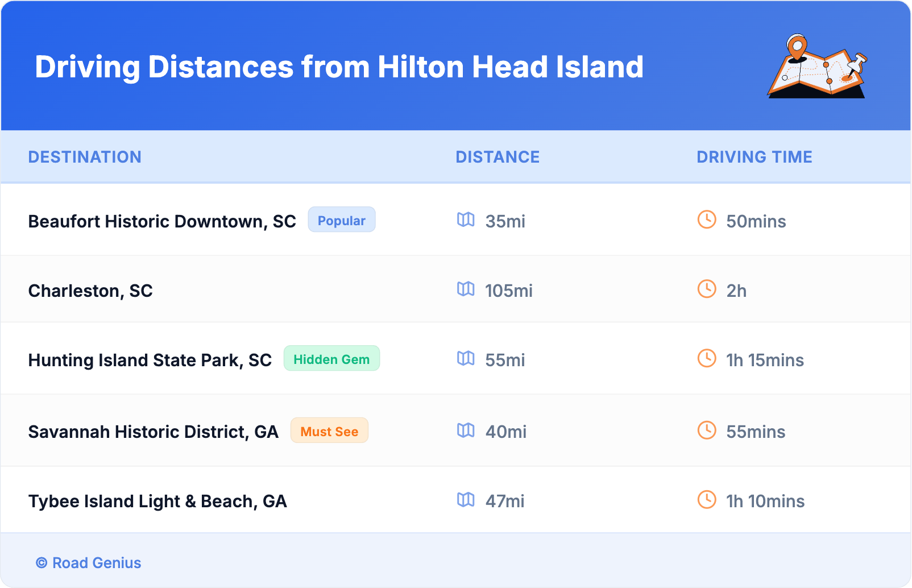This screenshot has width=912, height=588.
Task: Click the DRIVING TIME column header
Action: click(x=754, y=157)
